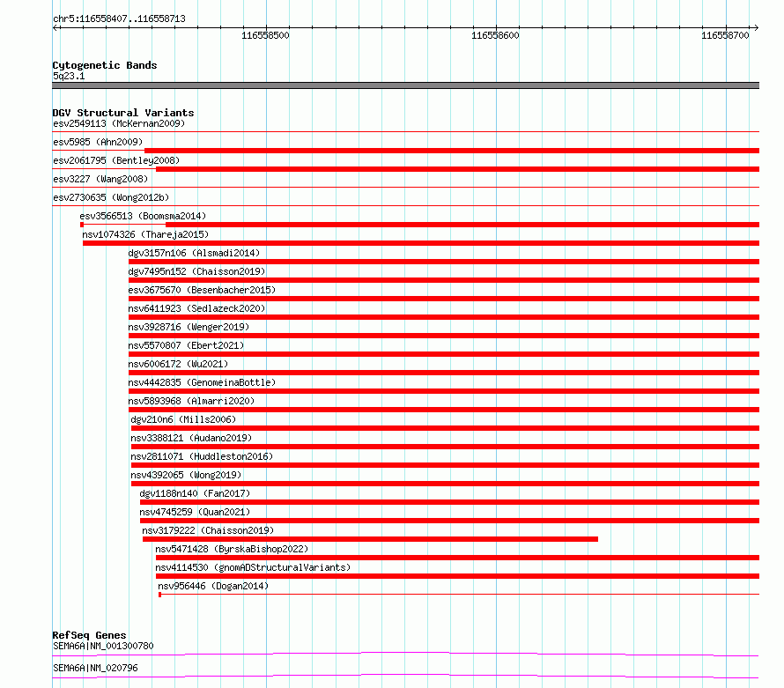Click the magenta SEMA6A NM_020796 transcript line

click(405, 676)
